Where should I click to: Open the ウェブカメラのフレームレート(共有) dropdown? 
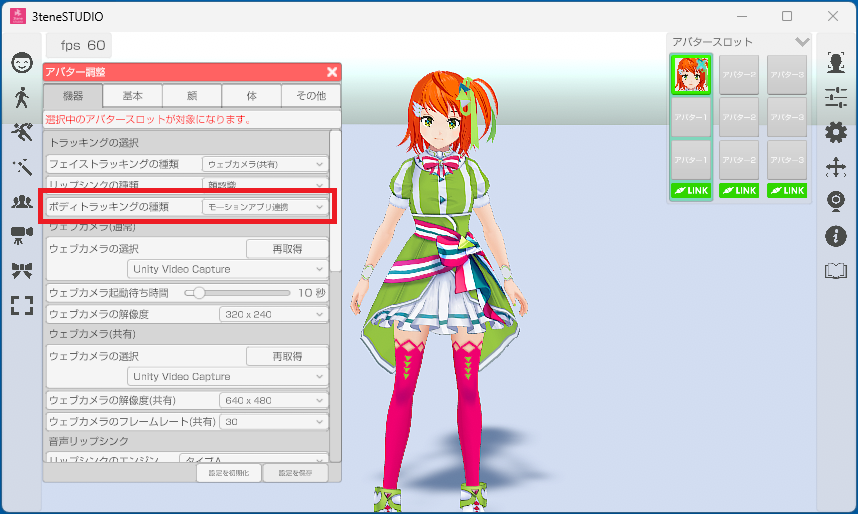click(274, 421)
